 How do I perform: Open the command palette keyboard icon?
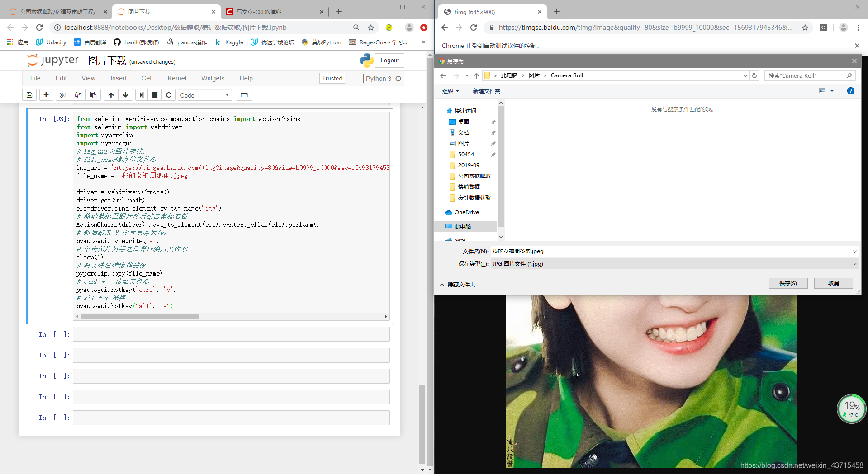pyautogui.click(x=244, y=95)
